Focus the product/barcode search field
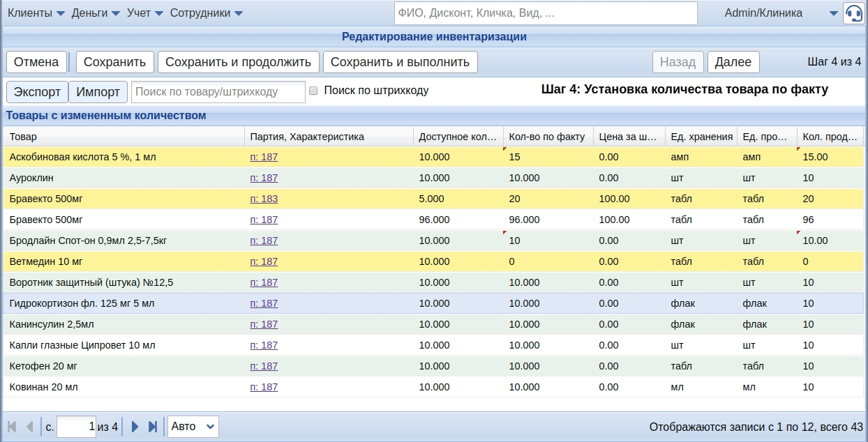Image resolution: width=868 pixels, height=442 pixels. [218, 91]
